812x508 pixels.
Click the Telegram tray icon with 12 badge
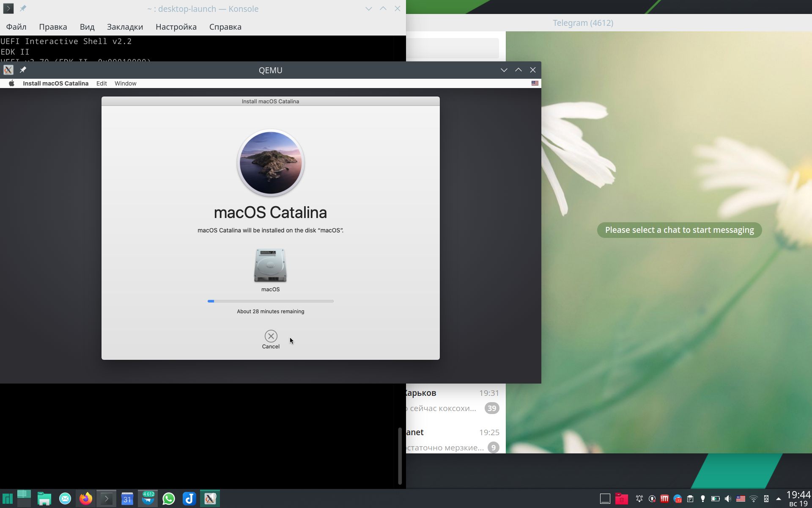point(678,499)
